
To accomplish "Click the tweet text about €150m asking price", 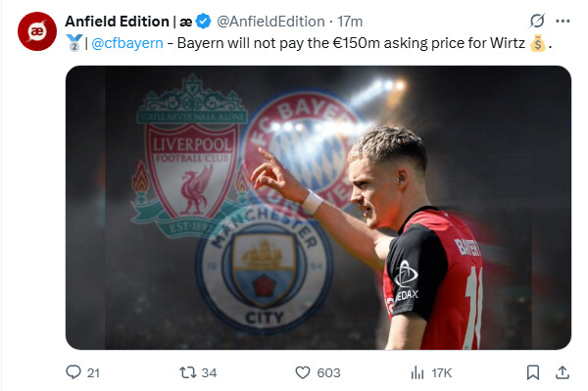I will click(351, 43).
